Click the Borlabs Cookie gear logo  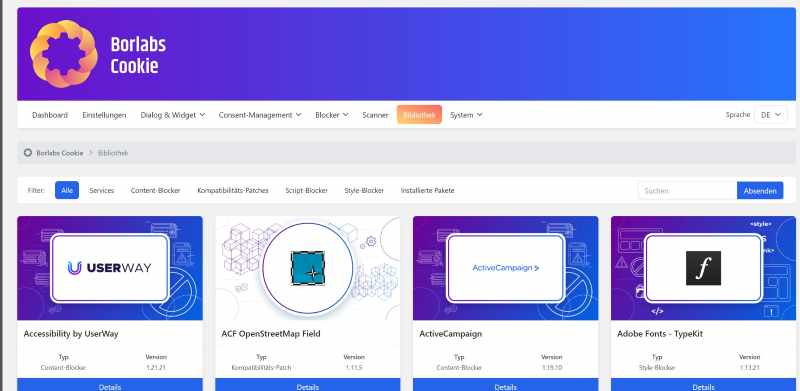[x=64, y=54]
